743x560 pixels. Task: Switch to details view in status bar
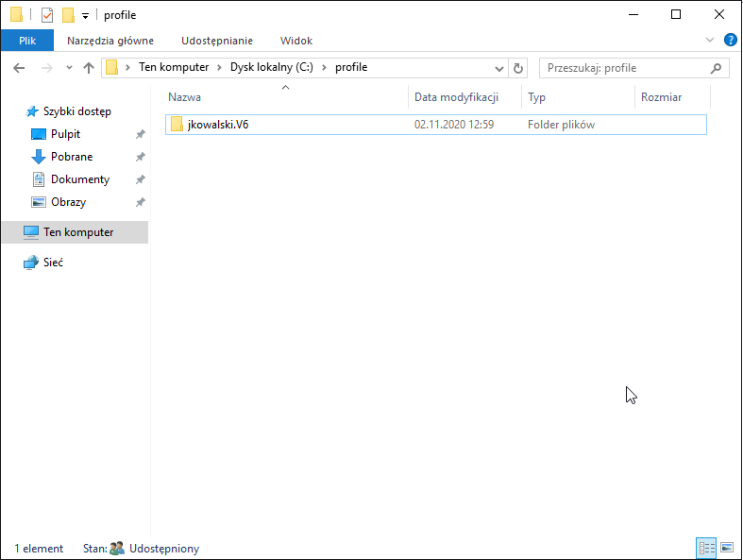pyautogui.click(x=706, y=548)
